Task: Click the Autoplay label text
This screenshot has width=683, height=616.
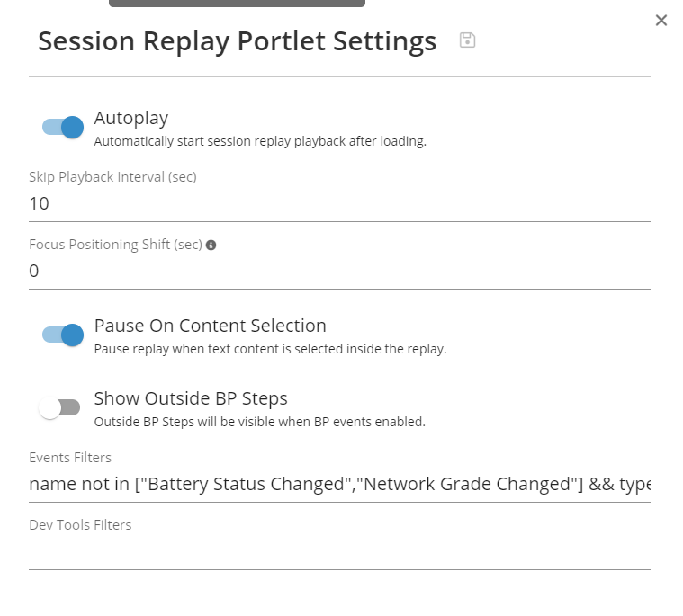Action: 131,118
